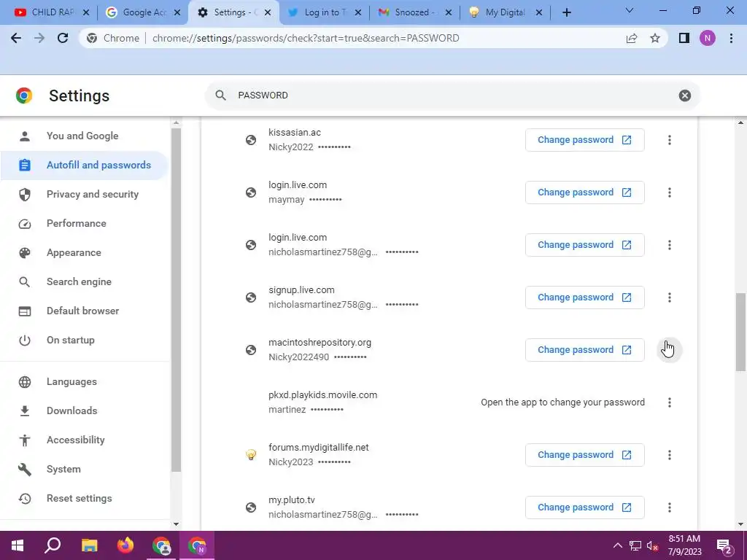Open more actions for pkxd.playkids.movile.com
This screenshot has height=560, width=747.
[670, 402]
